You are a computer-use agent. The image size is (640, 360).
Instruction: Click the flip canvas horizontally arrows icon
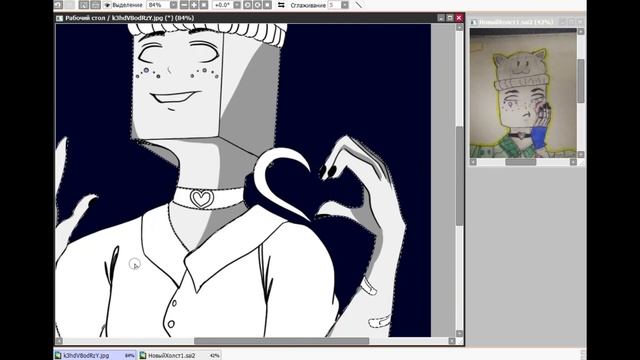click(281, 5)
